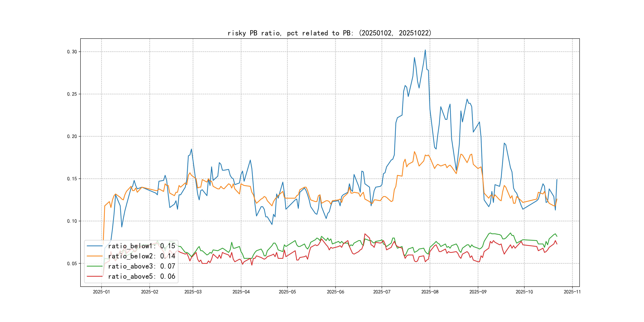Click the 2025-10 x-axis tick label
Viewport: 644px width, 322px height.
[524, 292]
